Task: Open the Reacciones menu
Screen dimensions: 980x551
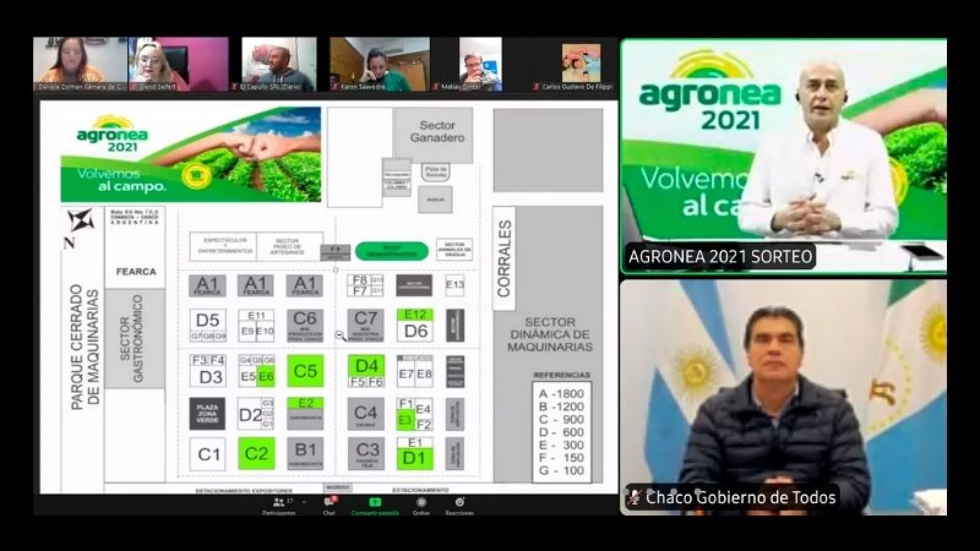Action: pyautogui.click(x=459, y=503)
